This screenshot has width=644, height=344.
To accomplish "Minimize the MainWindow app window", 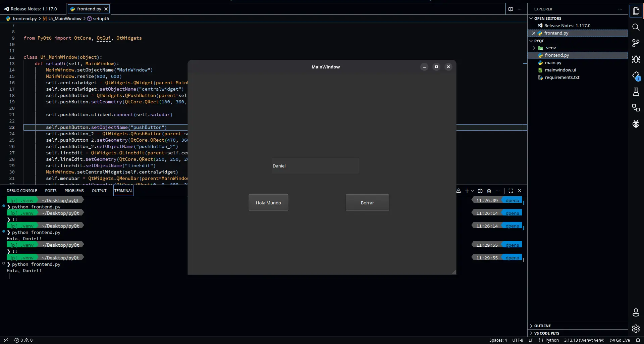I will click(x=424, y=67).
